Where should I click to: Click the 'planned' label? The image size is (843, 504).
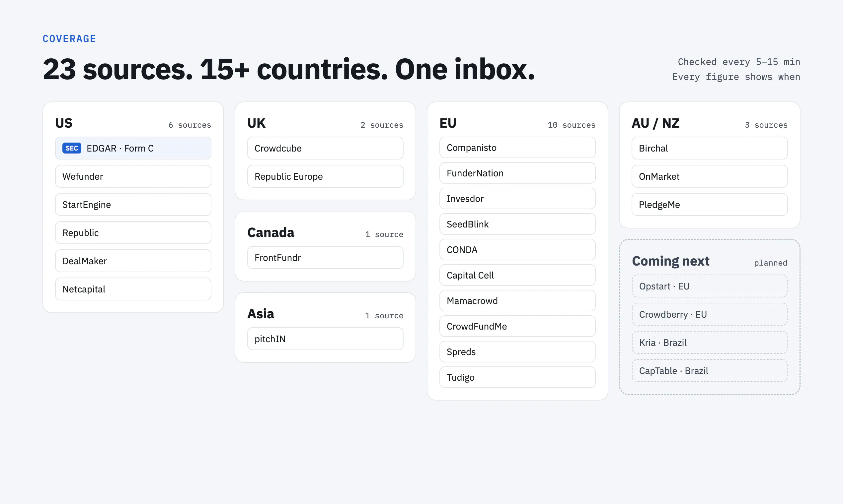771,263
